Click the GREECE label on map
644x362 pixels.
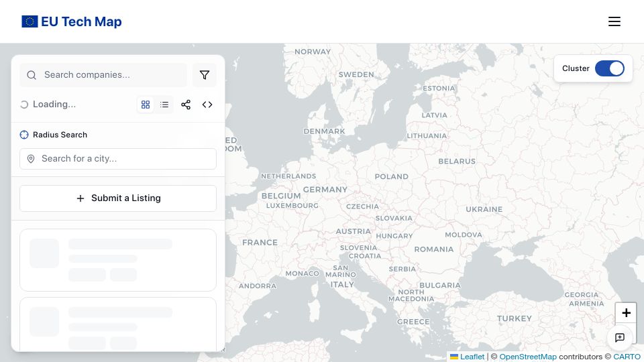click(413, 322)
